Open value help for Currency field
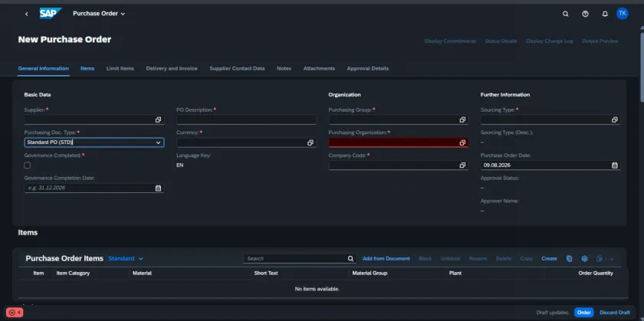 point(310,142)
